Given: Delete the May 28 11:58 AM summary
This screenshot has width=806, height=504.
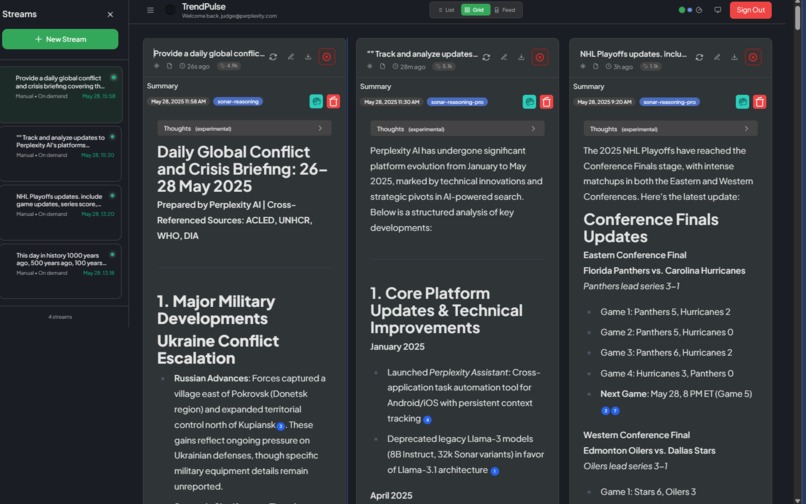Looking at the screenshot, I should point(333,101).
